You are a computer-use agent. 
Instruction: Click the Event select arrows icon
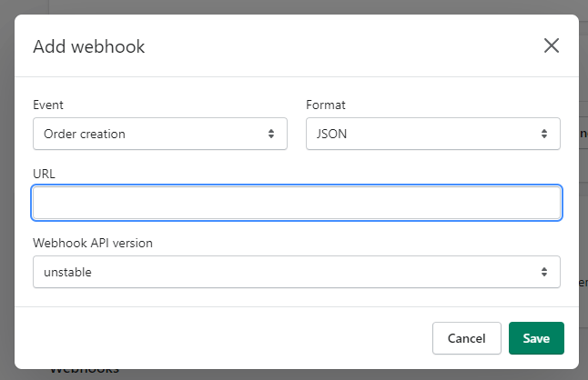coord(271,134)
